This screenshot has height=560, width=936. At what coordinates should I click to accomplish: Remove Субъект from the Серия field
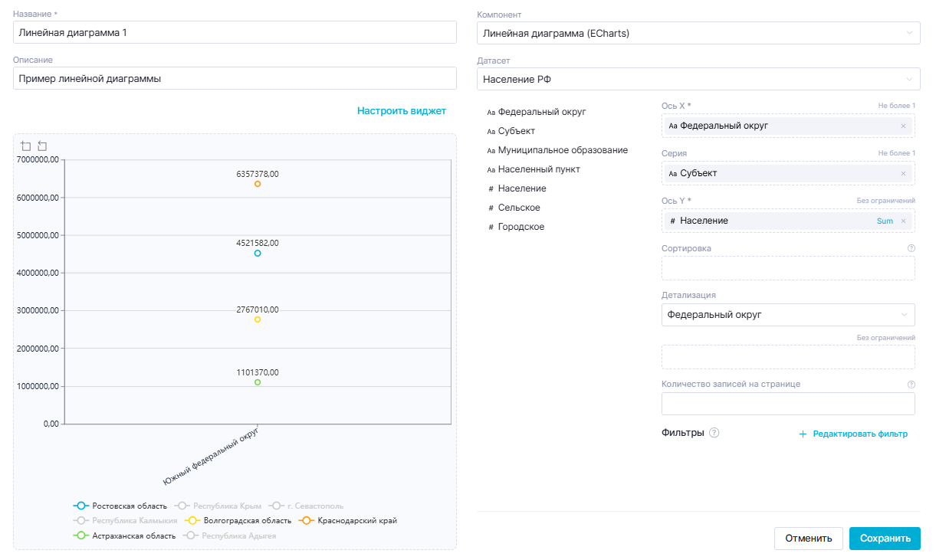click(x=903, y=173)
